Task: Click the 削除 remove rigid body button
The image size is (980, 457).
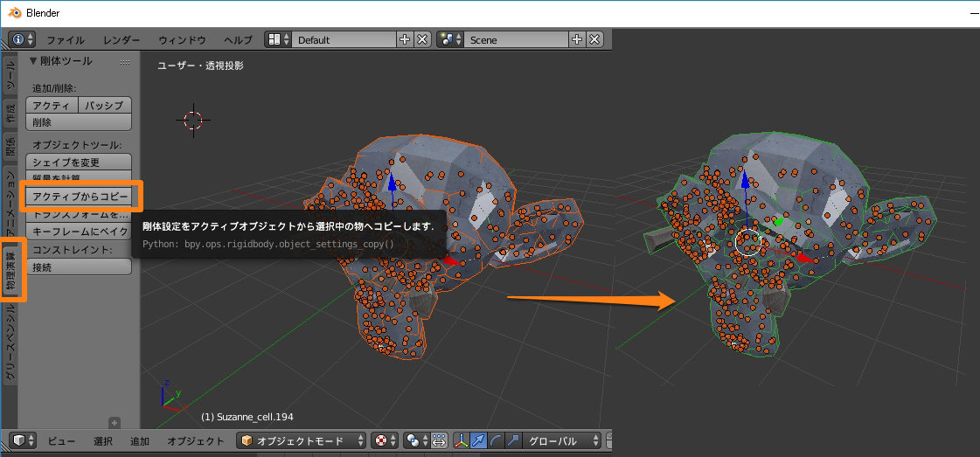Action: 79,122
